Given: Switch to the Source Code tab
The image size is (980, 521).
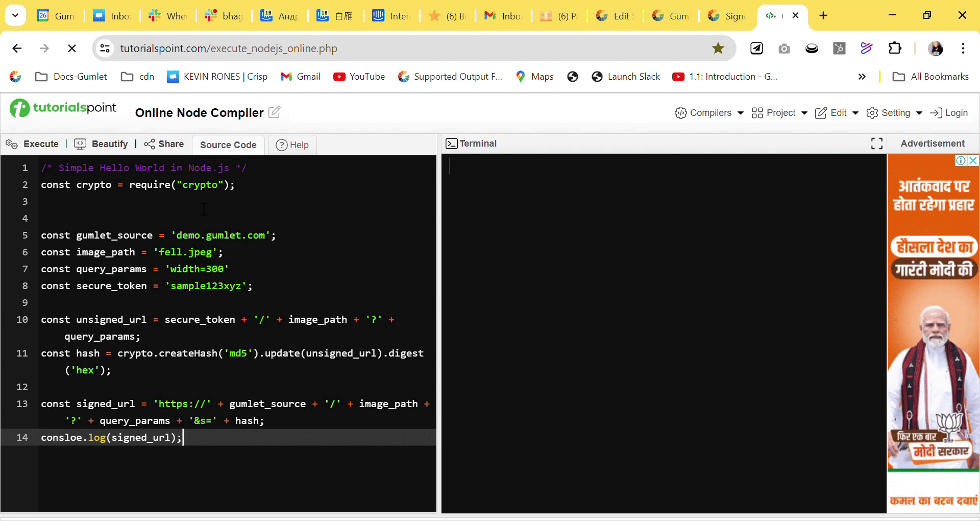Looking at the screenshot, I should pos(228,145).
